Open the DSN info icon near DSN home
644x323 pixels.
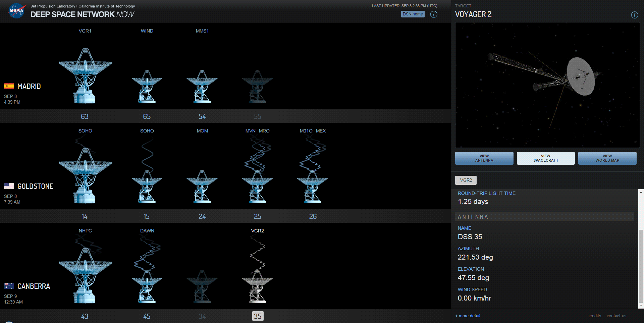434,14
